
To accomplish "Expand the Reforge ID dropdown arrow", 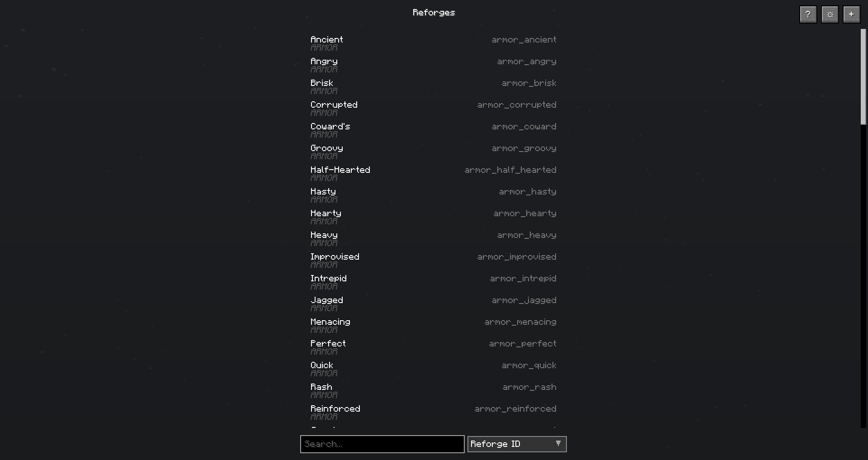I will (x=558, y=444).
